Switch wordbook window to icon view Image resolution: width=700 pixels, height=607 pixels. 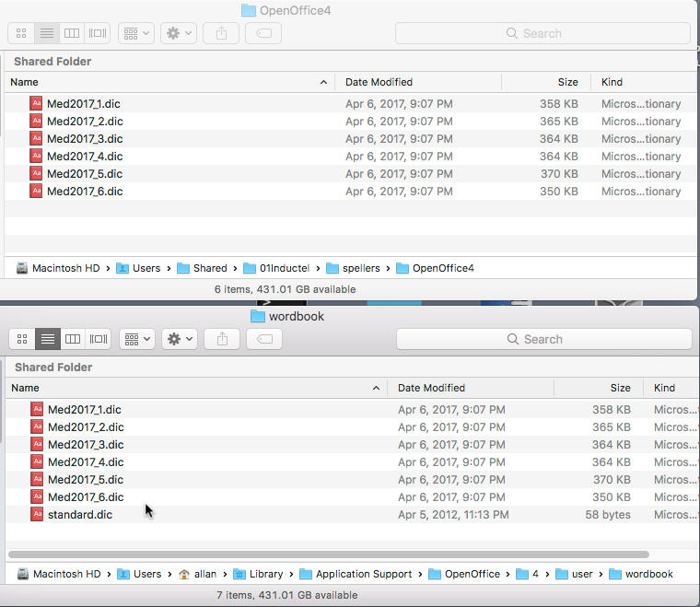pos(23,339)
